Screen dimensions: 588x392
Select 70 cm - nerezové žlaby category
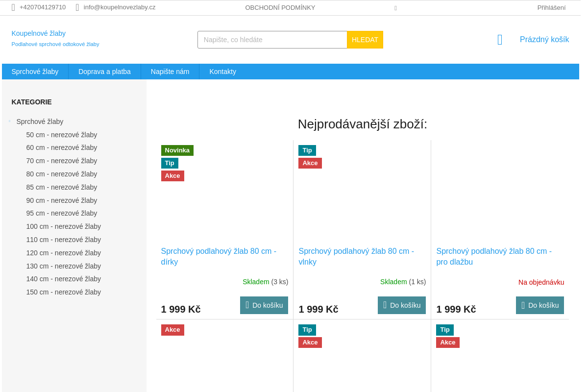click(x=62, y=161)
